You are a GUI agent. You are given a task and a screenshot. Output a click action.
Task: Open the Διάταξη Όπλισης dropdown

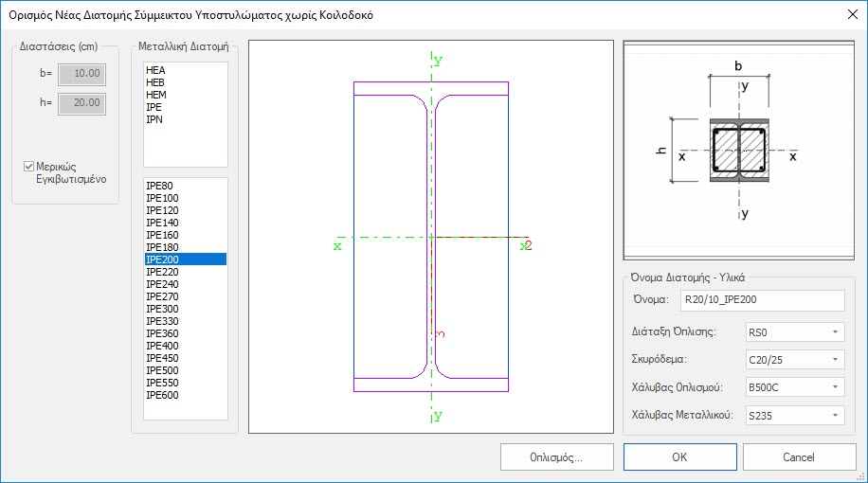click(794, 331)
